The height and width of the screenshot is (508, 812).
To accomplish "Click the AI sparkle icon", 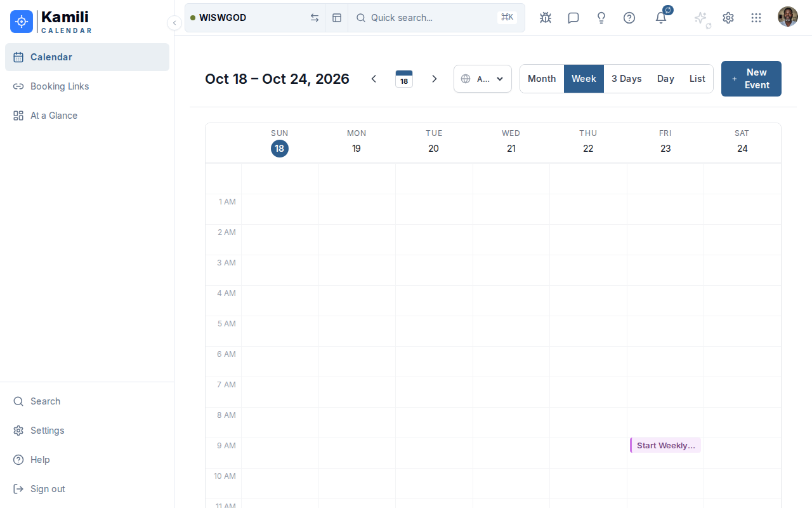I will tap(700, 18).
